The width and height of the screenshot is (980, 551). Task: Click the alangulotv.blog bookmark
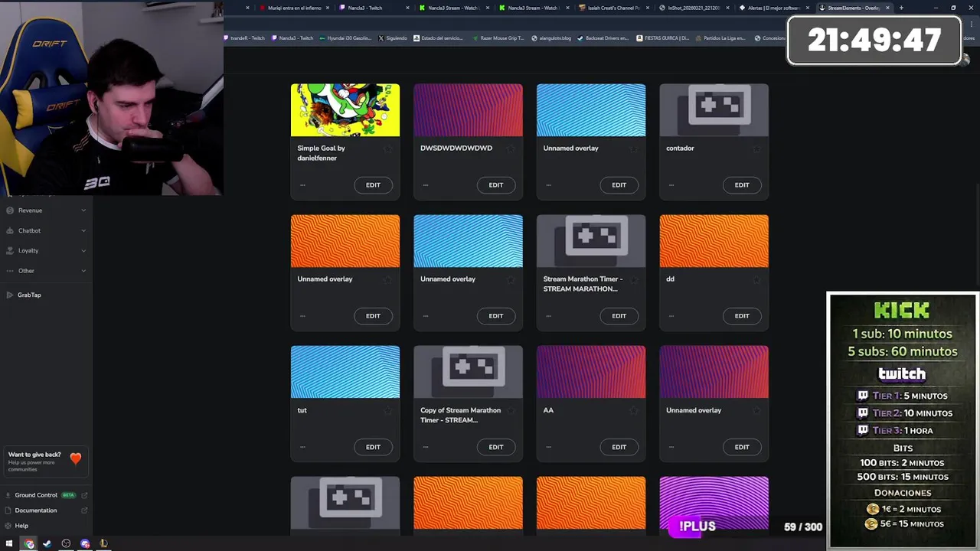click(551, 37)
